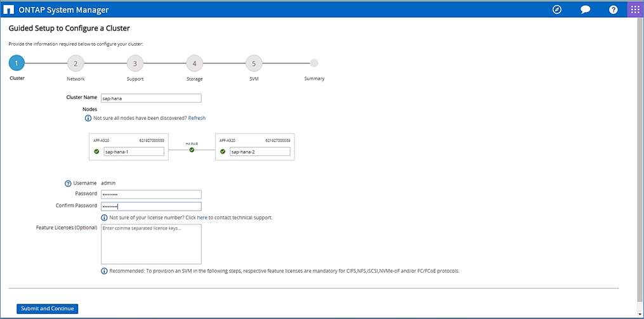This screenshot has width=644, height=319.
Task: Select step 1 Cluster circle
Action: 16,63
